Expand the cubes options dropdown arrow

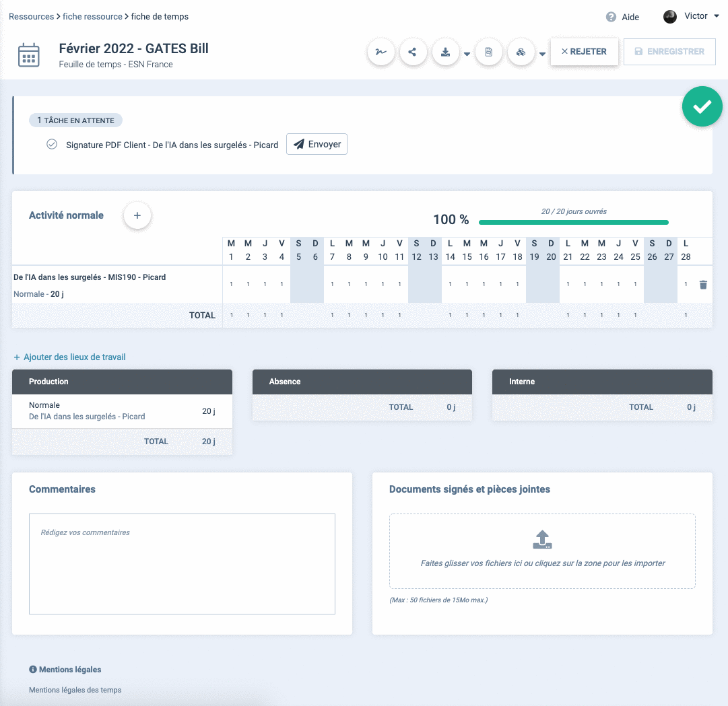click(542, 55)
